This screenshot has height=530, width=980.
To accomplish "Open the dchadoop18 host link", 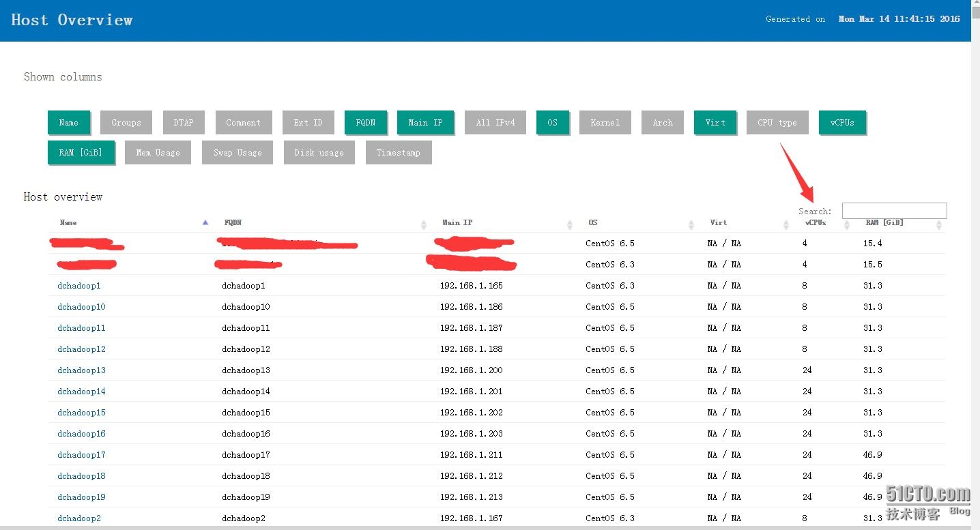I will (x=81, y=475).
